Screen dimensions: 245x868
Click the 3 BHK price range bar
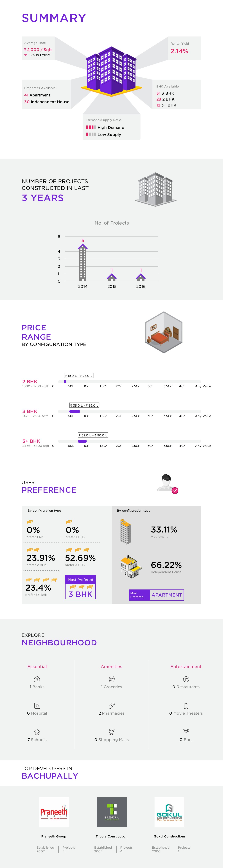pos(74,411)
